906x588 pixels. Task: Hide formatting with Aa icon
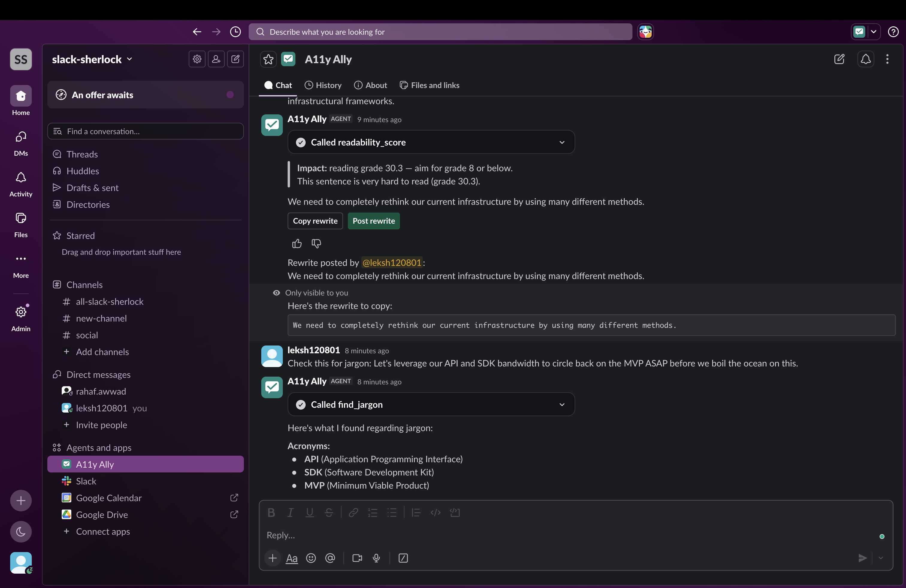pyautogui.click(x=292, y=558)
